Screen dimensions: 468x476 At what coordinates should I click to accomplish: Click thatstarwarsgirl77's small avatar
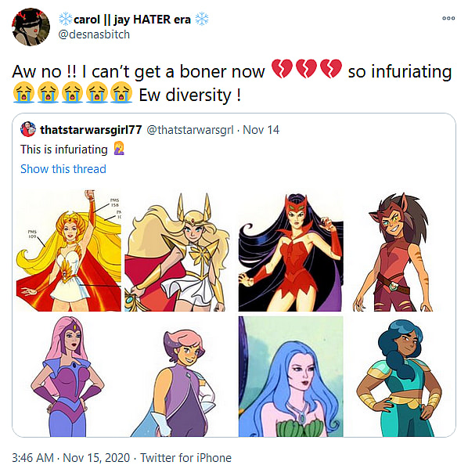point(28,129)
